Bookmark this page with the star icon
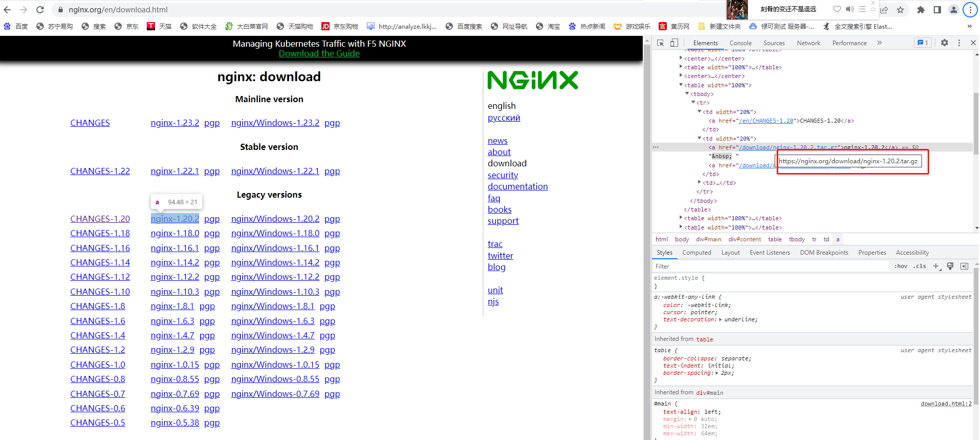The height and width of the screenshot is (440, 980). [x=900, y=10]
